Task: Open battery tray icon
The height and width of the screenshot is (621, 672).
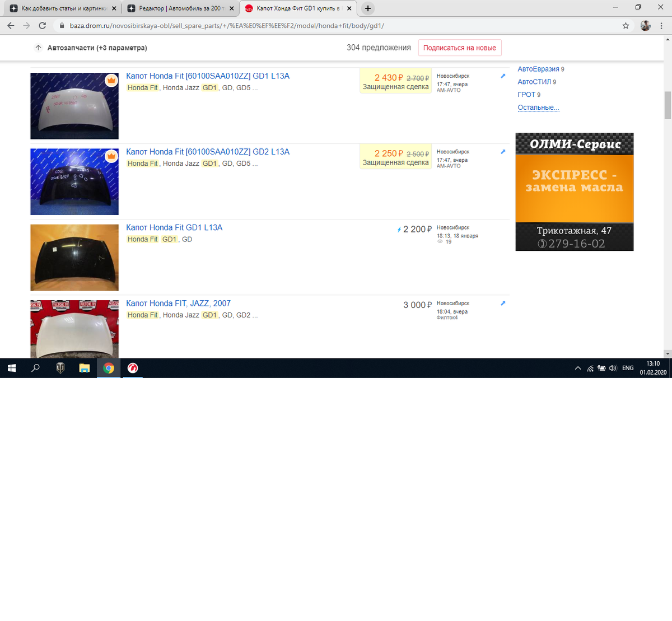Action: coord(601,368)
